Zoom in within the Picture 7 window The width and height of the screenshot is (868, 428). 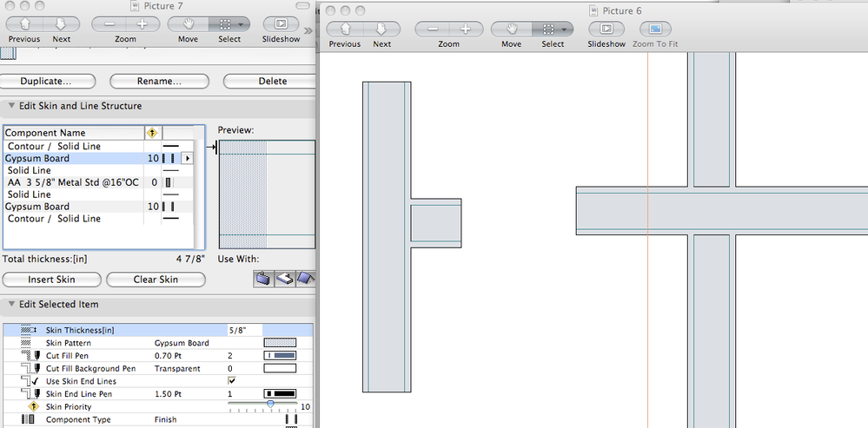click(142, 24)
